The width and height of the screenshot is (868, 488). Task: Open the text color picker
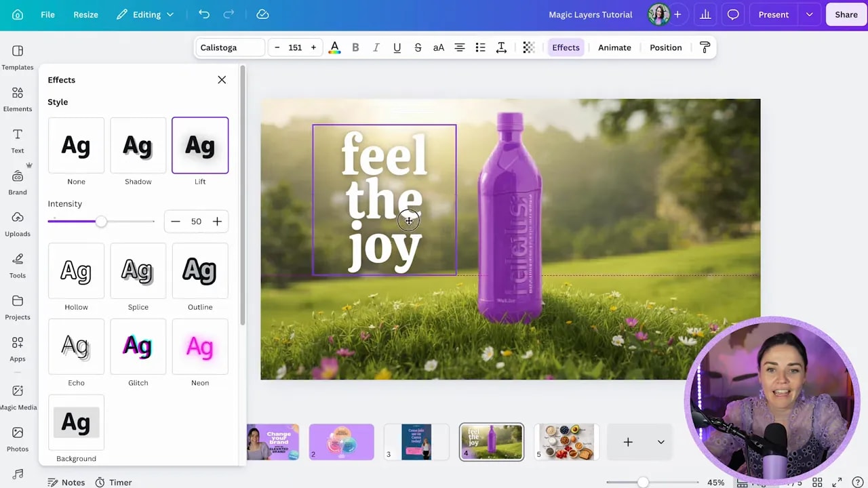(x=334, y=47)
